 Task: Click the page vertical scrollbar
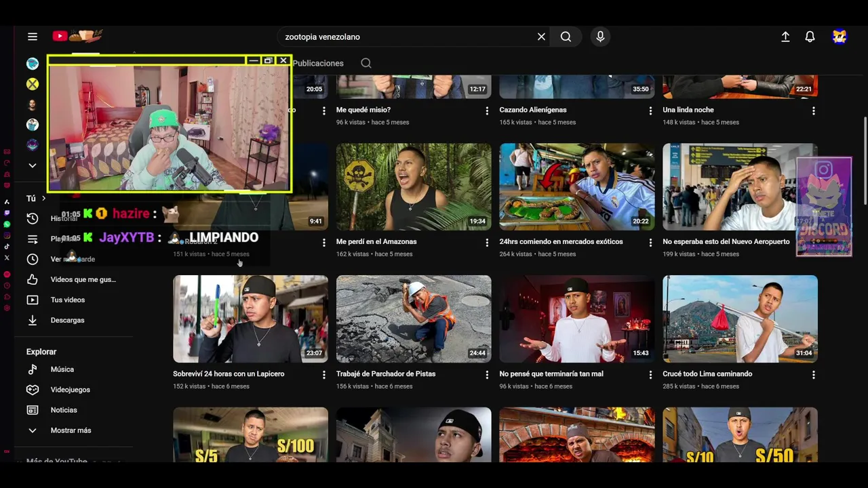pos(865,159)
